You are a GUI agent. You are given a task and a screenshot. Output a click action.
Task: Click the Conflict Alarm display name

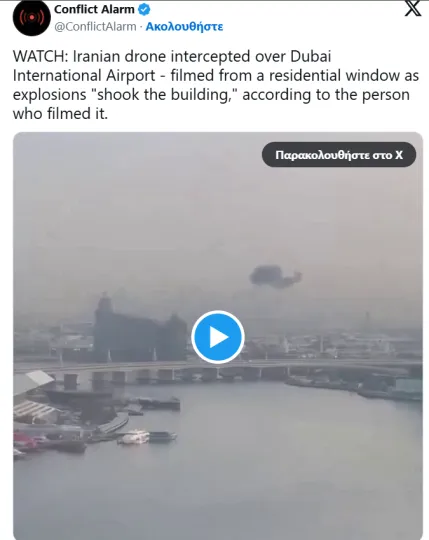point(94,9)
